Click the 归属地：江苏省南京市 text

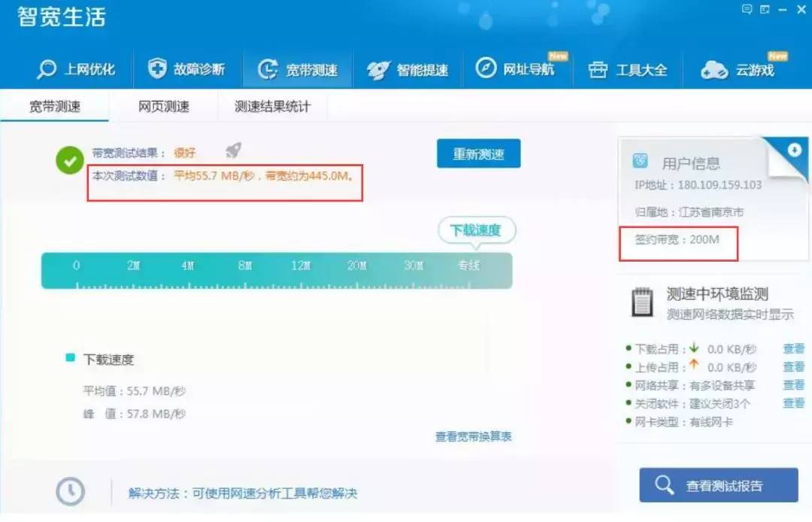pos(689,212)
